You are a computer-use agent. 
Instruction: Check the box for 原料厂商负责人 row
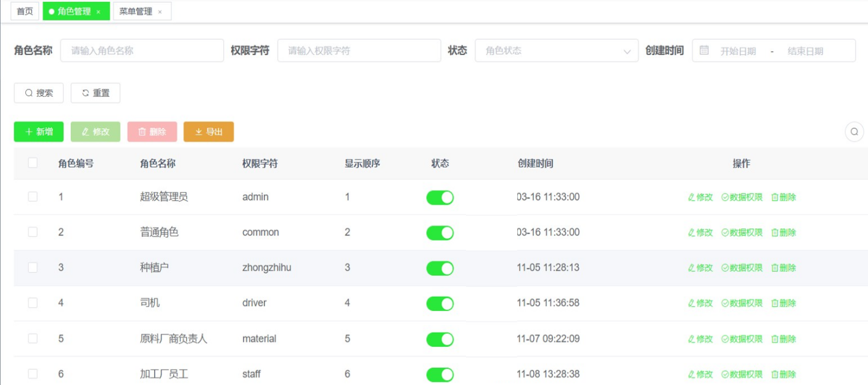click(x=33, y=338)
